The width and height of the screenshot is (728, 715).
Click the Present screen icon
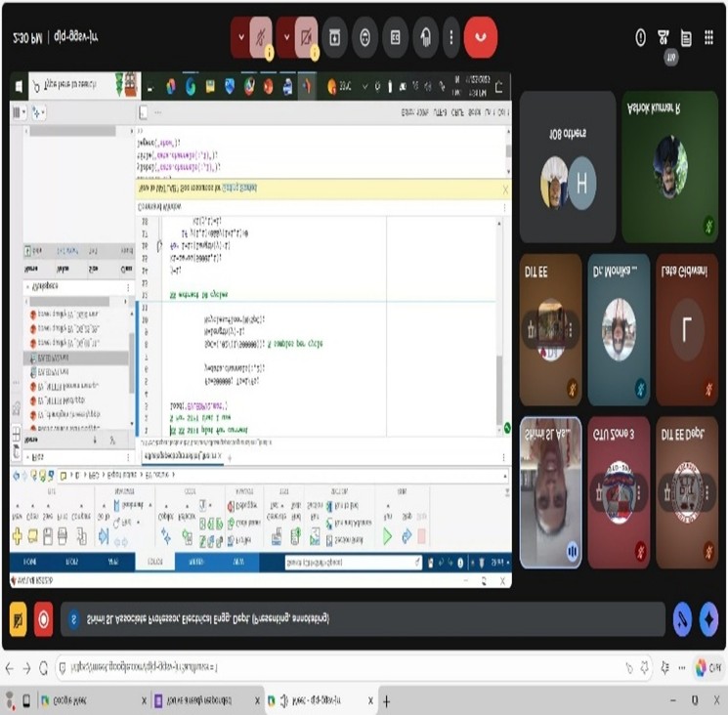coord(334,37)
